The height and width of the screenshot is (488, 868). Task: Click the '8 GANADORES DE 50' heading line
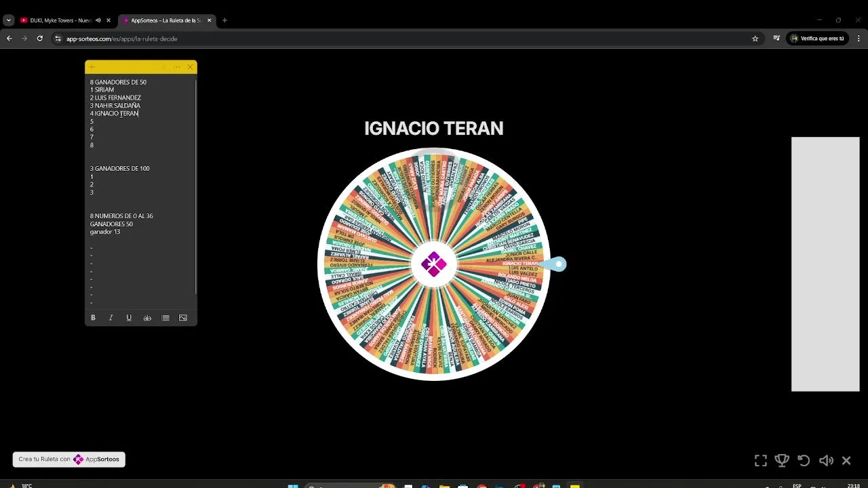coord(118,82)
